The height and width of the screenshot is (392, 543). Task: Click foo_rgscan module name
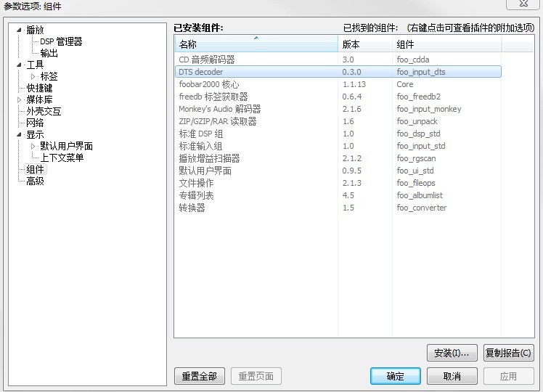pyautogui.click(x=416, y=158)
